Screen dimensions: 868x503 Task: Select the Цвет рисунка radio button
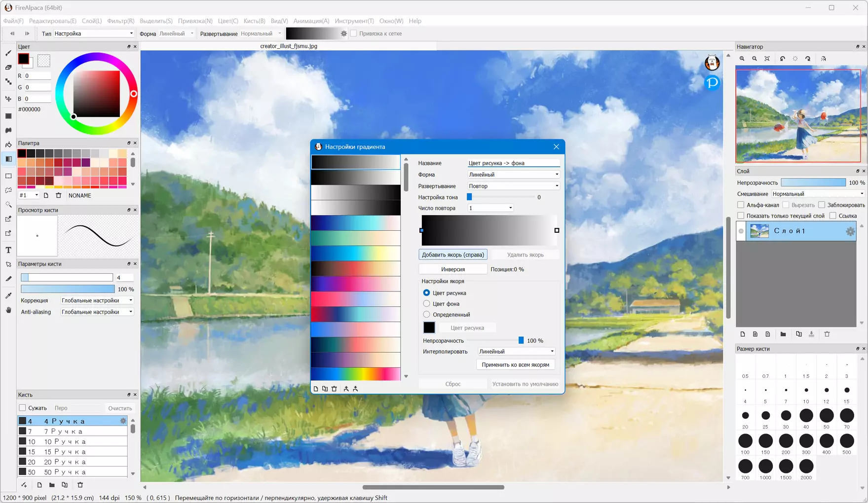point(426,293)
